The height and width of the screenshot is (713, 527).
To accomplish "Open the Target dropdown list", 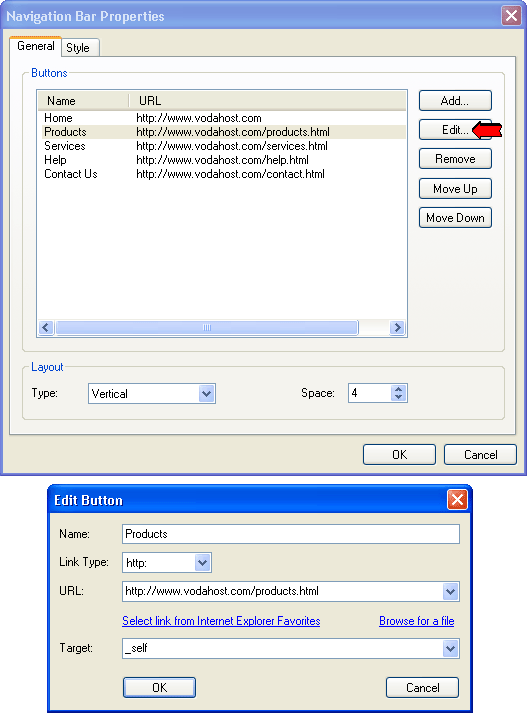I will pos(450,648).
